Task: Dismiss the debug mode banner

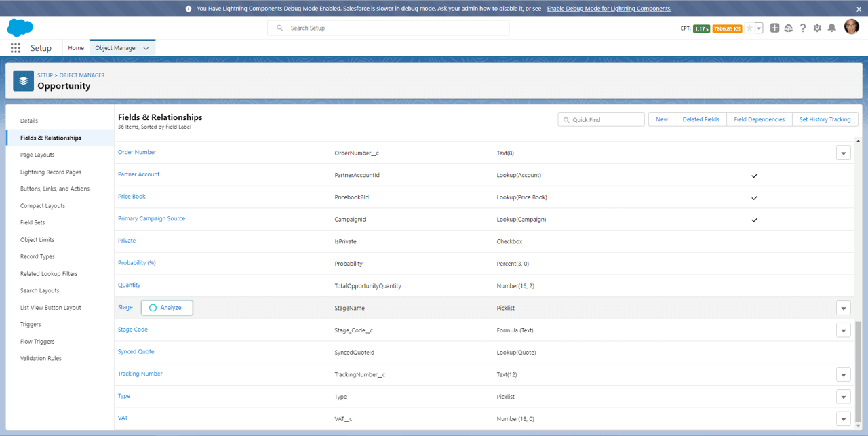Action: [x=859, y=9]
